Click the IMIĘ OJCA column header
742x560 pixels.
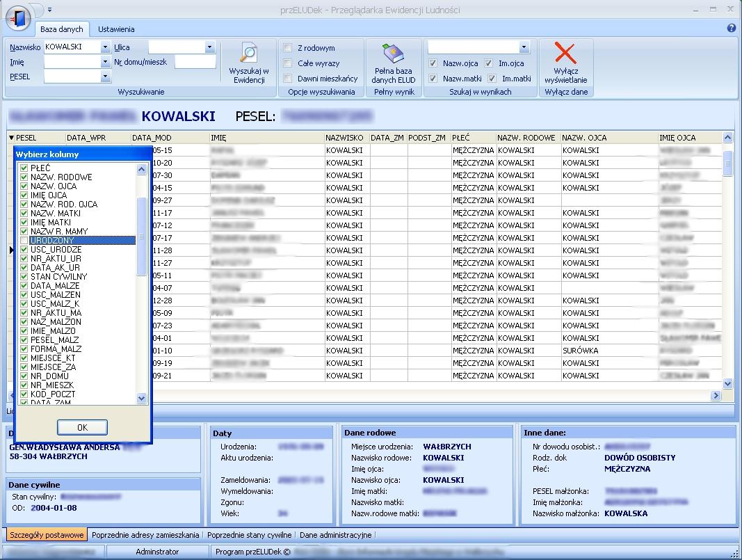coord(690,138)
